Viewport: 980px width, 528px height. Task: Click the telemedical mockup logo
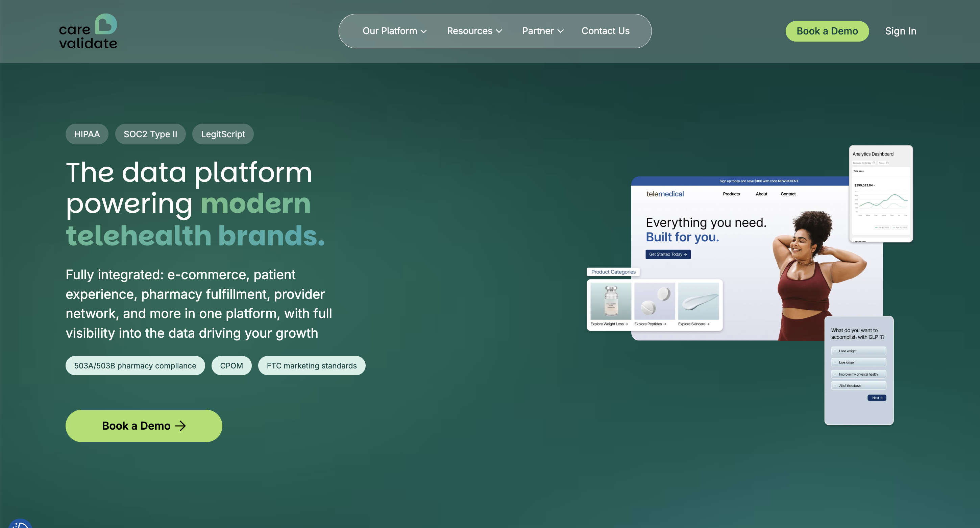pyautogui.click(x=665, y=194)
